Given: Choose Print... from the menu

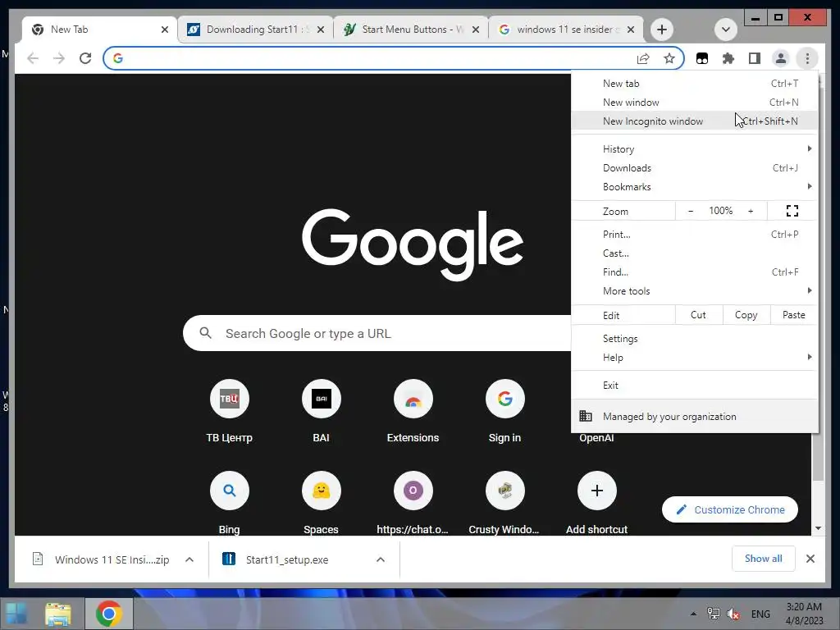Looking at the screenshot, I should tap(695, 234).
